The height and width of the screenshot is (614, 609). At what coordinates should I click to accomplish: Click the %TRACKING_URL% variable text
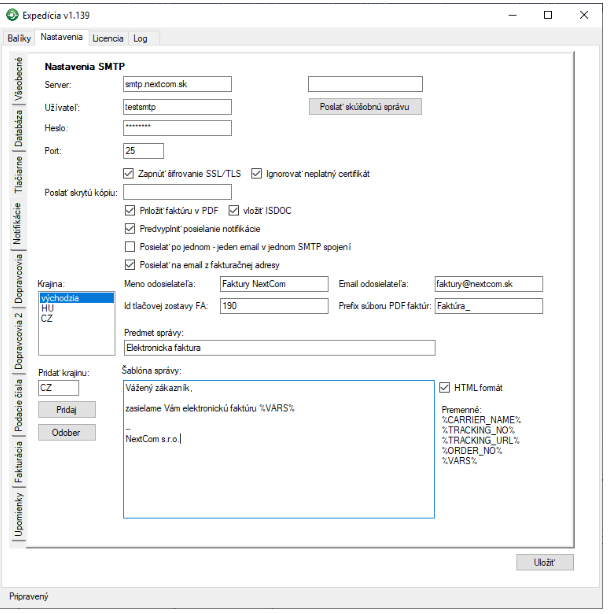click(481, 440)
